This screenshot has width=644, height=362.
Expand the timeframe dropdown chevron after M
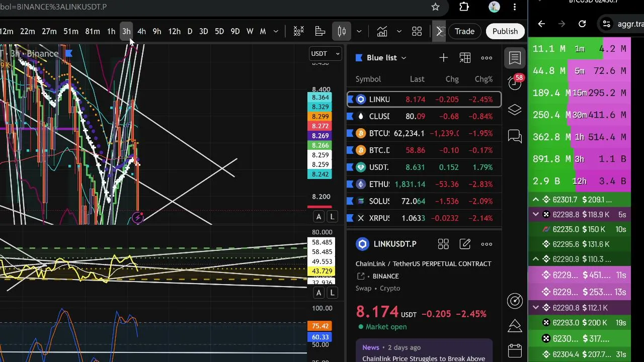(276, 31)
